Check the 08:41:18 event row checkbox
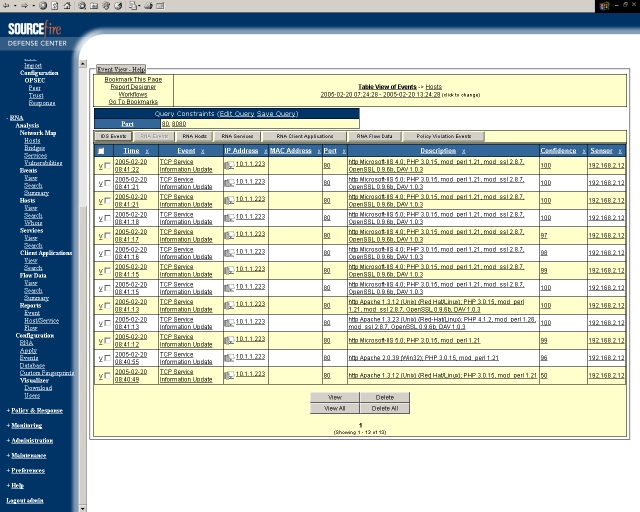The image size is (640, 512). (107, 218)
